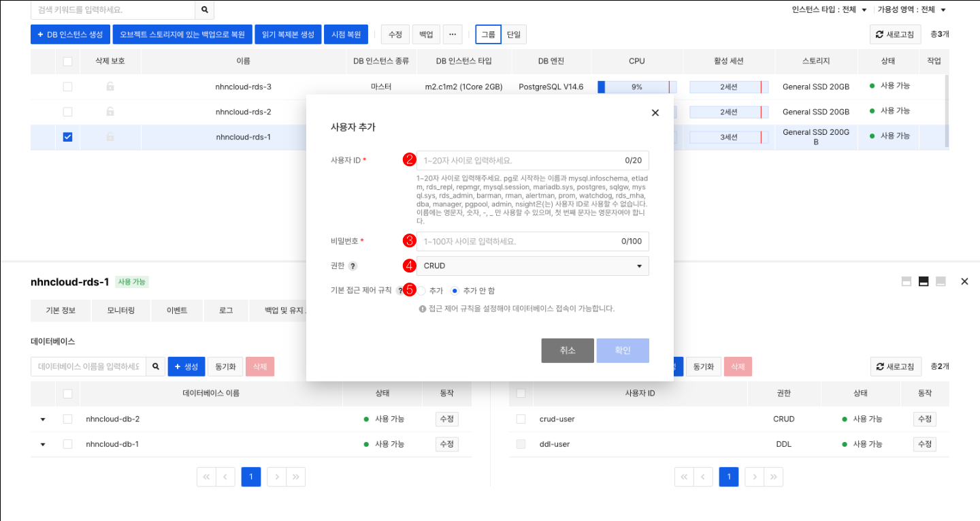Click the search magnifier icon at top

click(x=204, y=10)
